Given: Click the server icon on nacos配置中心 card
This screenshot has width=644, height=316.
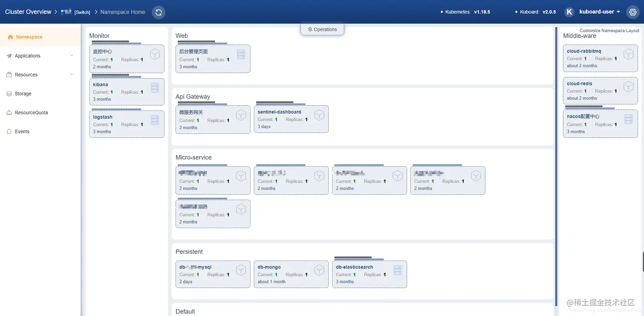Looking at the screenshot, I should coord(629,119).
